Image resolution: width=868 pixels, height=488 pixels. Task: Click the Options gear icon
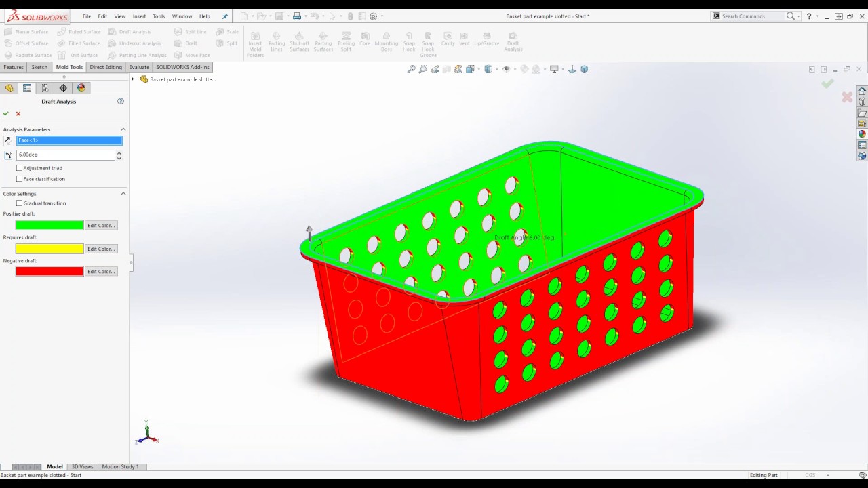coord(373,16)
